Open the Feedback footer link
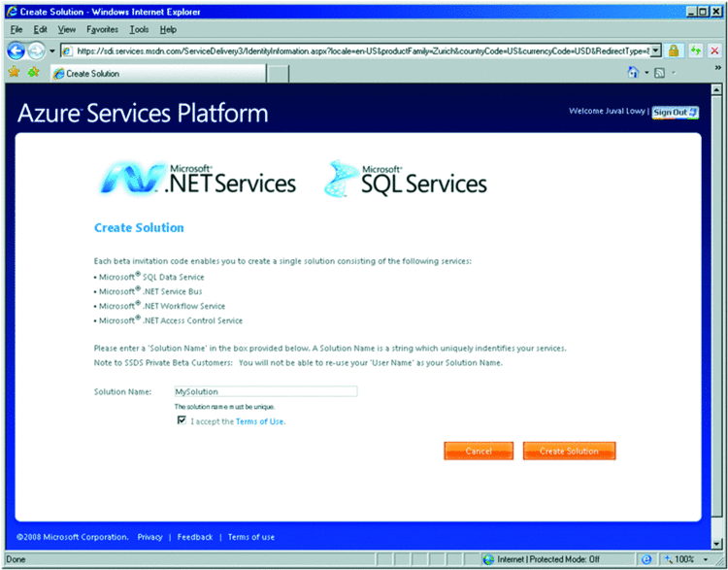728x570 pixels. pyautogui.click(x=195, y=537)
